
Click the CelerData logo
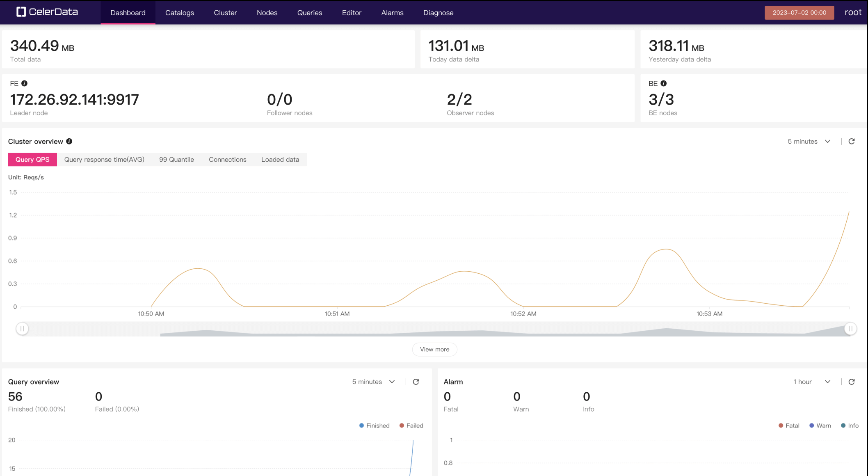(x=47, y=12)
